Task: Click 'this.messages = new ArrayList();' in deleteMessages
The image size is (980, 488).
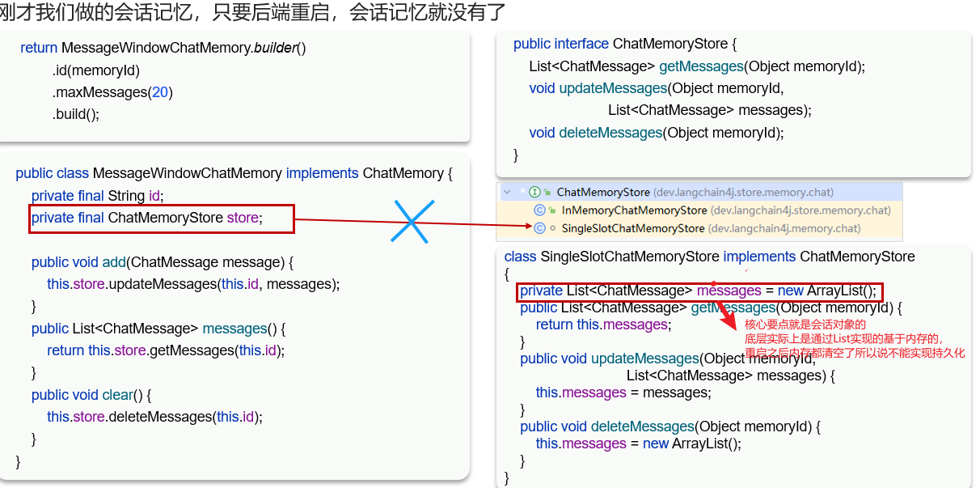Action: point(638,443)
